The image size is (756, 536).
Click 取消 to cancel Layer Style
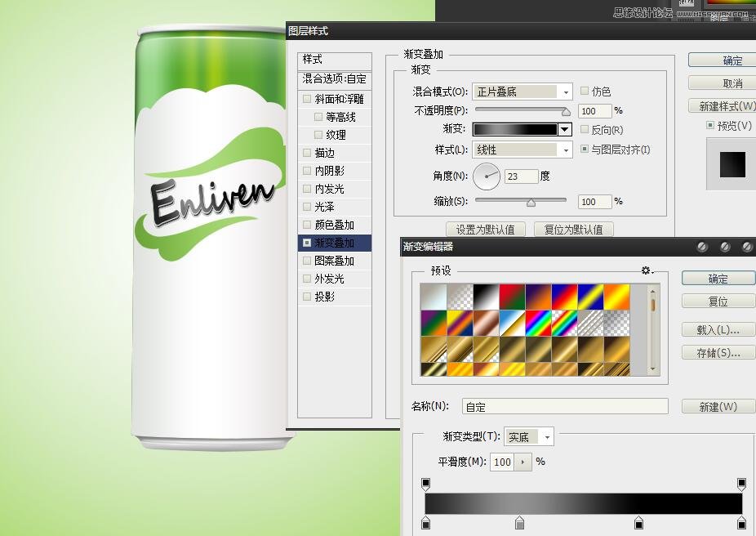point(723,83)
